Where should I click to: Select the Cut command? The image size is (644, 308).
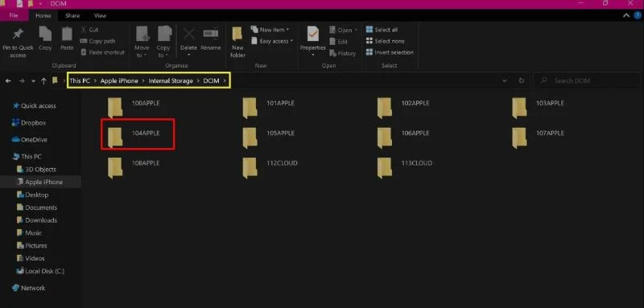pos(89,30)
